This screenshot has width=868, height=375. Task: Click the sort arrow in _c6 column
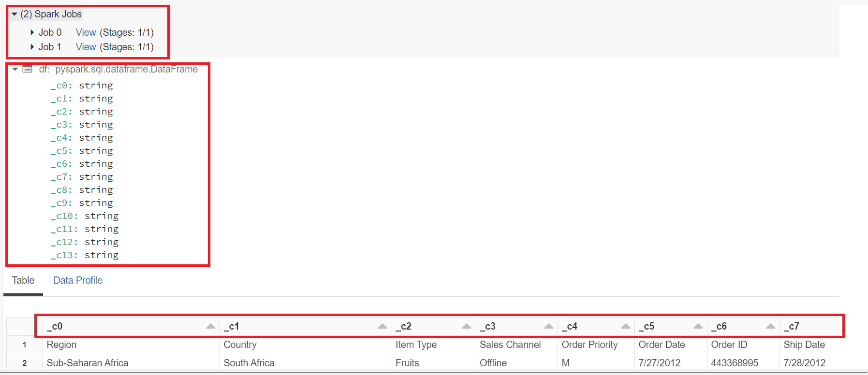click(x=770, y=327)
